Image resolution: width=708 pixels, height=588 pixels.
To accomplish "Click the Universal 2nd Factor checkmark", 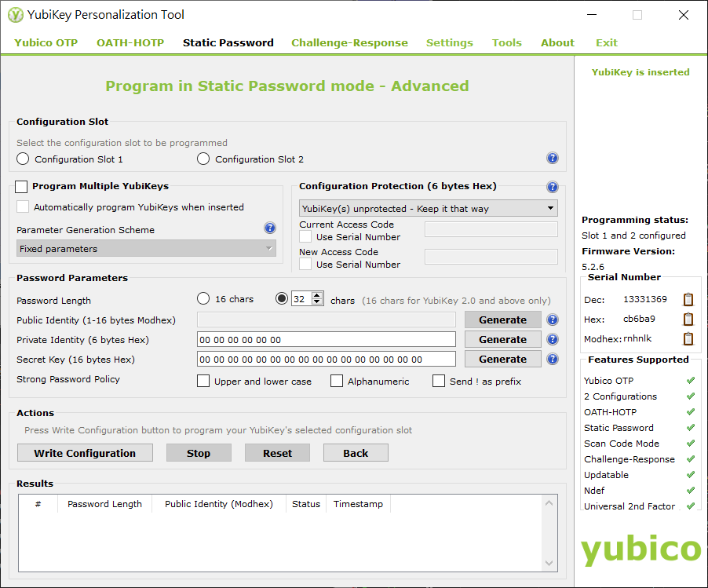I will [691, 506].
